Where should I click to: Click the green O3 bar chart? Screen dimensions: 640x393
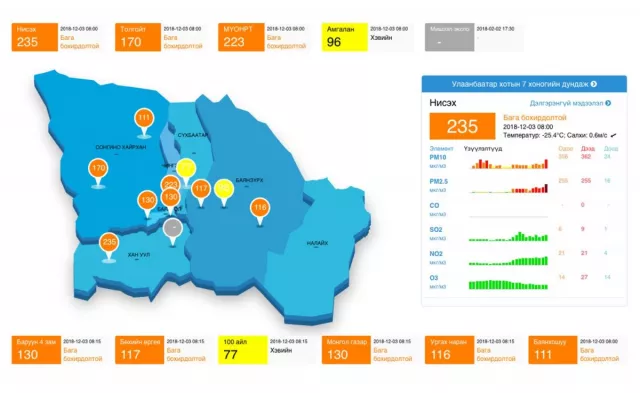tap(509, 284)
